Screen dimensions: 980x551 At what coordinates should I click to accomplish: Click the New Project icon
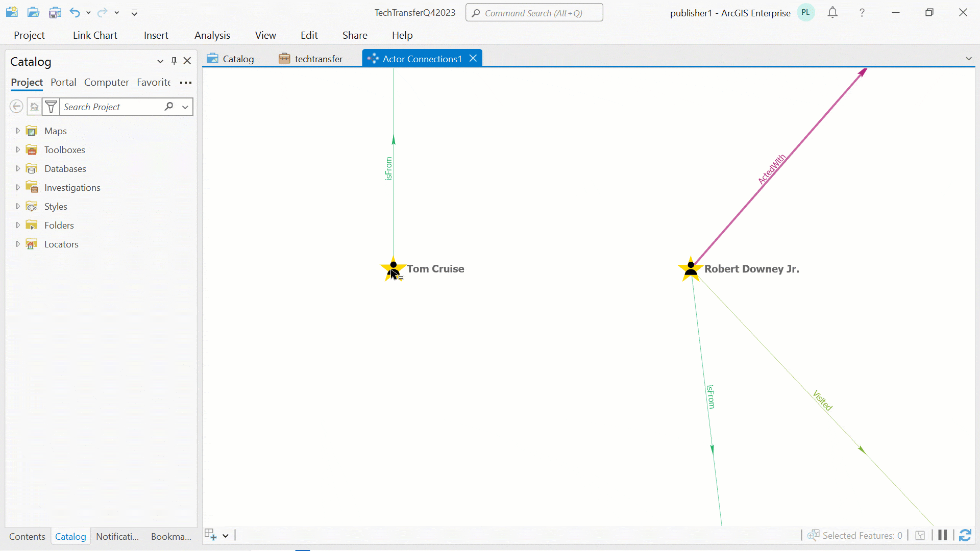click(12, 12)
